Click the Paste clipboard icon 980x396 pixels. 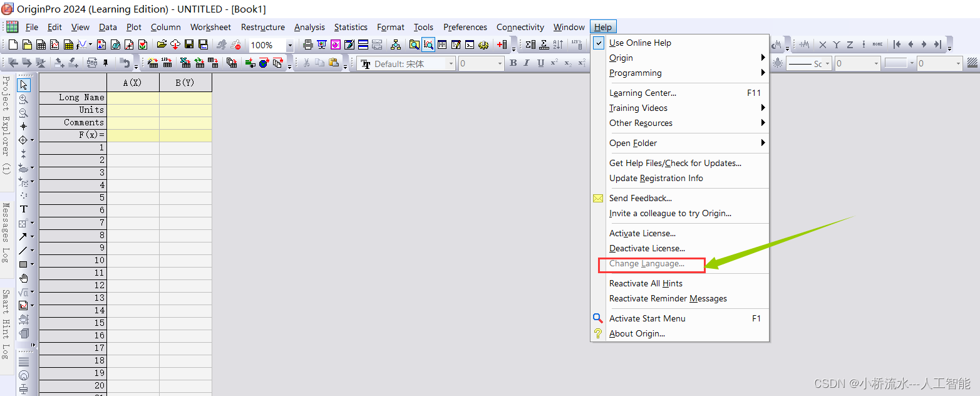[333, 63]
